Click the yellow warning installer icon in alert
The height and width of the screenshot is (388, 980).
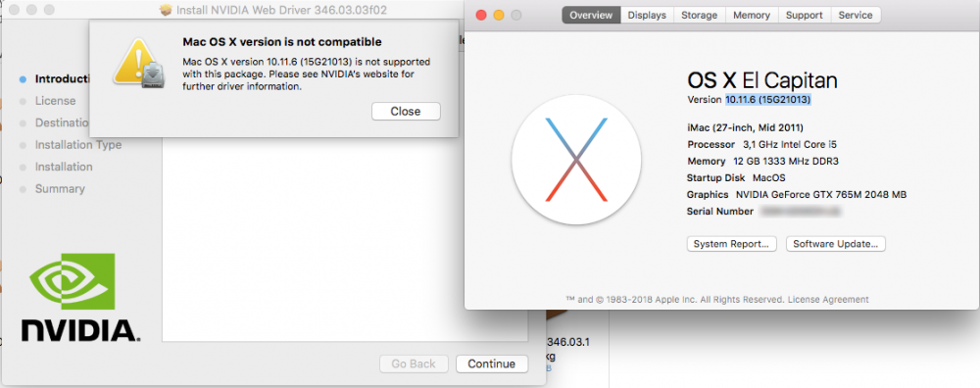[138, 63]
